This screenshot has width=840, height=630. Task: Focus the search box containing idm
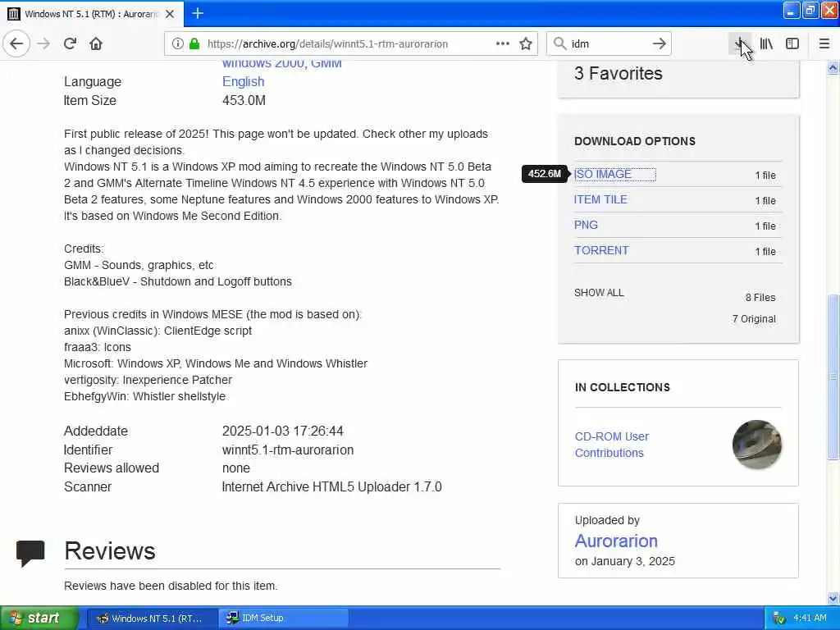(x=609, y=43)
